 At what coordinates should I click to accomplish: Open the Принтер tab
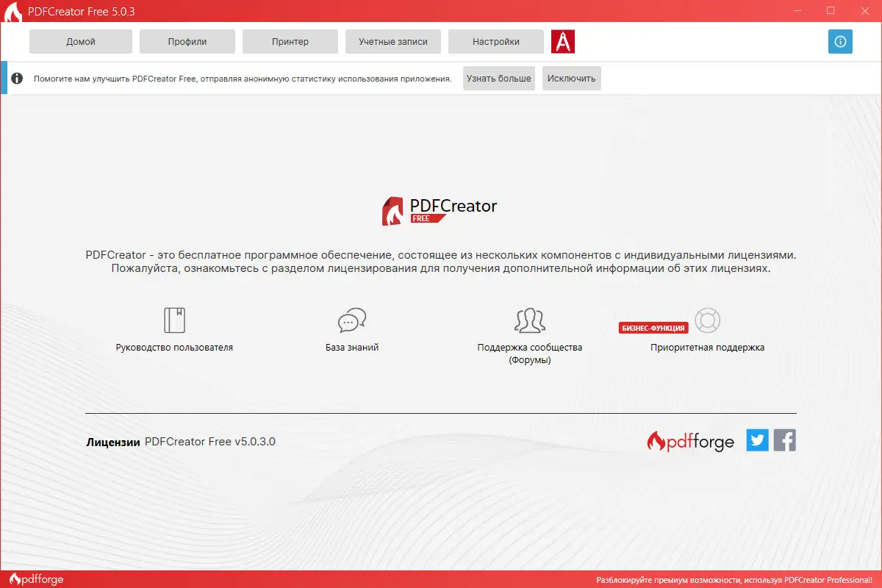(x=290, y=42)
